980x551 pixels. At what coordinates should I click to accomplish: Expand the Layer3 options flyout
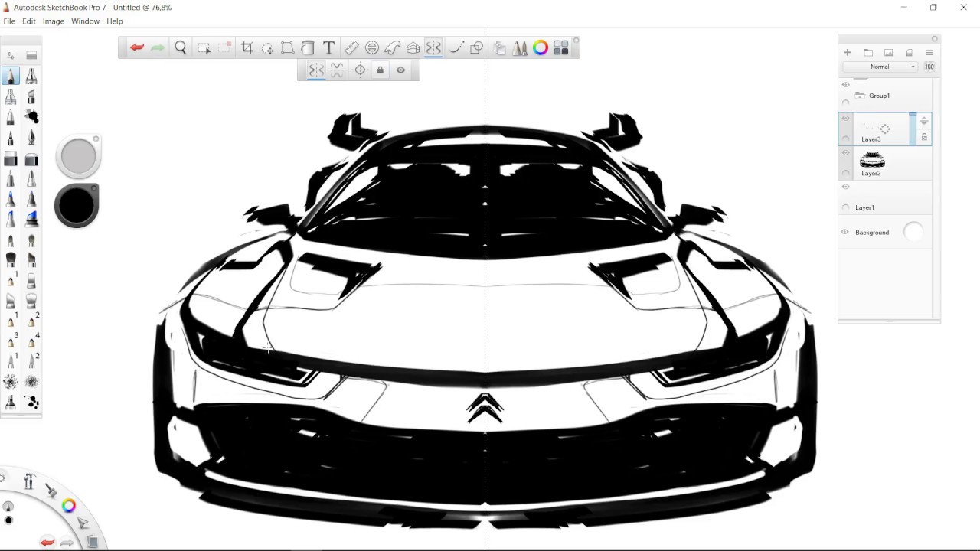(923, 121)
